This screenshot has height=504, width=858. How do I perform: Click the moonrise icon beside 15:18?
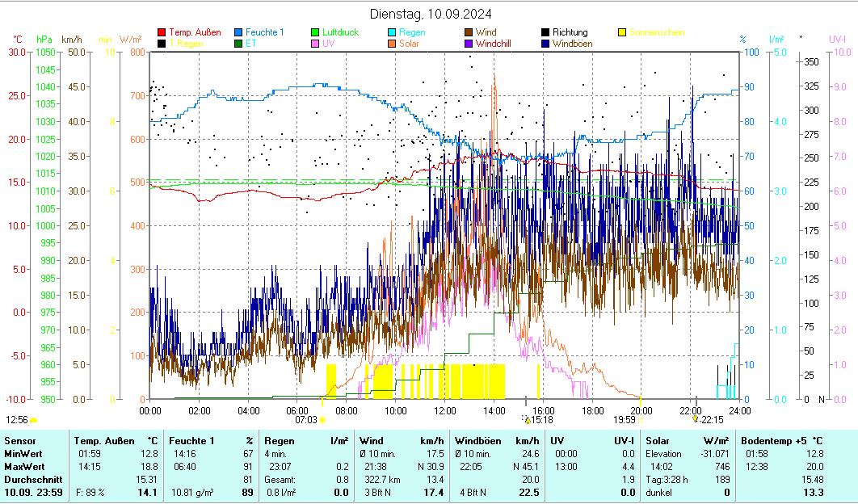coord(527,419)
